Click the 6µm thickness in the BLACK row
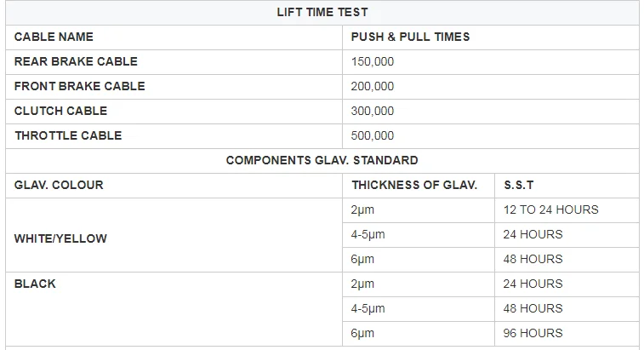 tap(362, 334)
